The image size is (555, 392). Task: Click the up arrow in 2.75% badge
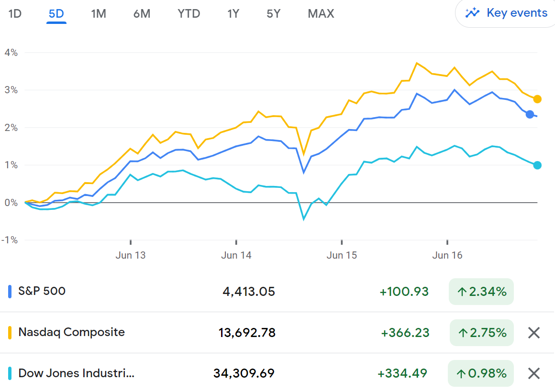coord(463,333)
